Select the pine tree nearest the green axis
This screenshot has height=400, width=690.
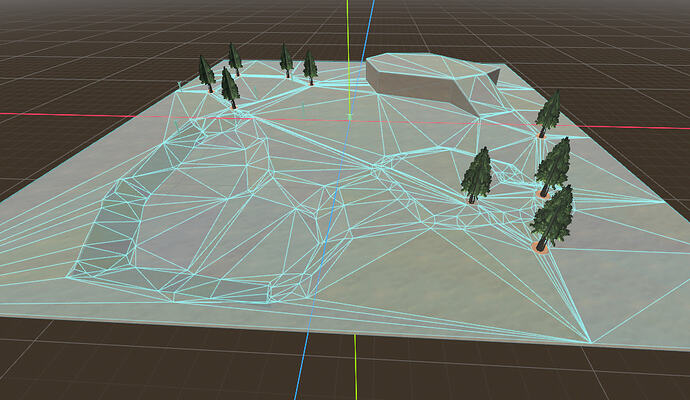pos(310,67)
